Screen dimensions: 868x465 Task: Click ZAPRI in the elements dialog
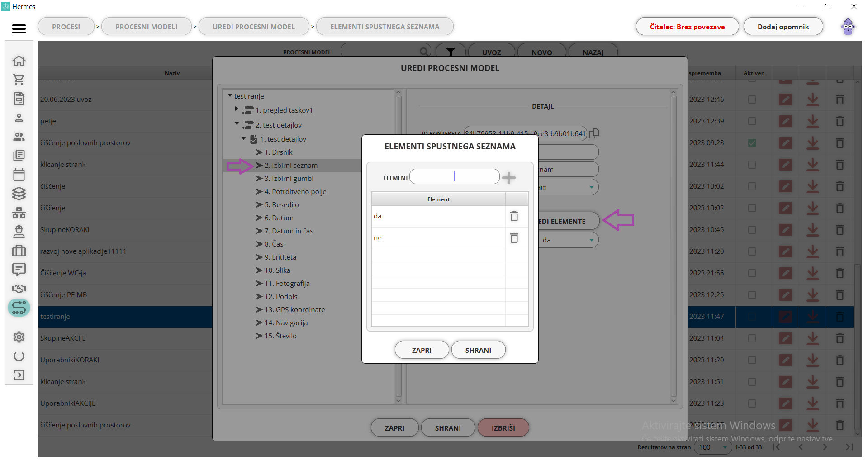[x=422, y=350]
